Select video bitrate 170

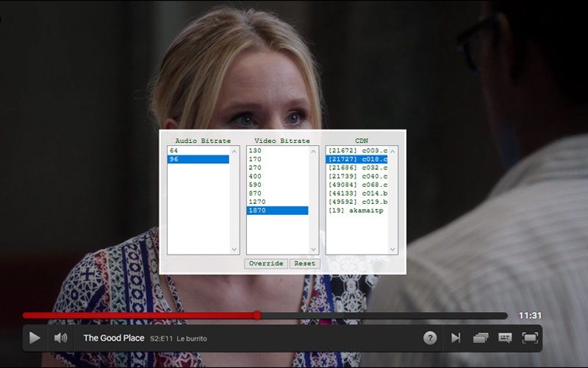click(278, 159)
